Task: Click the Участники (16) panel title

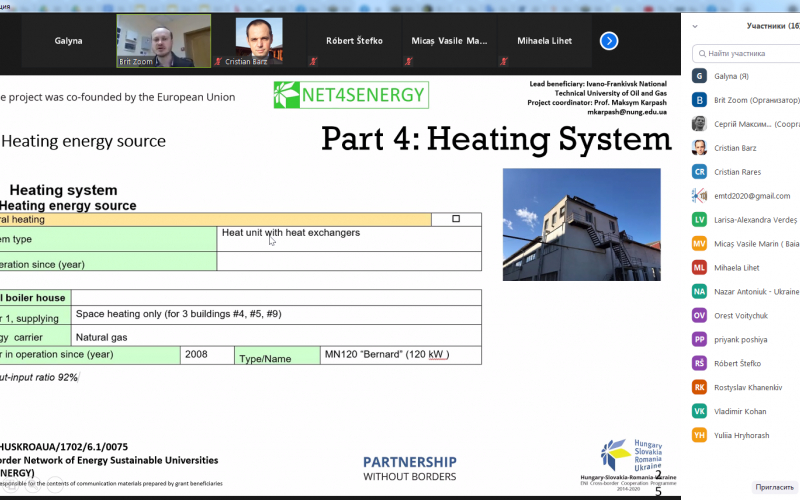Action: [x=773, y=26]
